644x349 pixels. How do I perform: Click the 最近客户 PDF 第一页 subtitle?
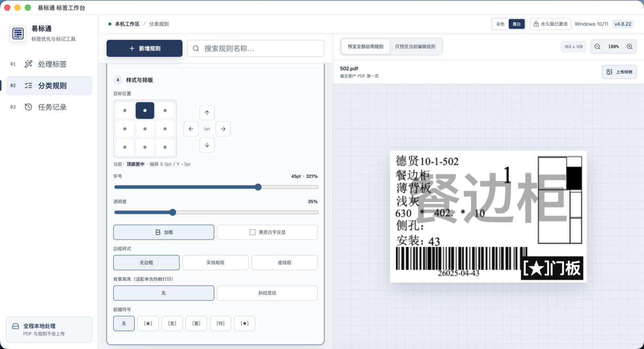click(359, 76)
